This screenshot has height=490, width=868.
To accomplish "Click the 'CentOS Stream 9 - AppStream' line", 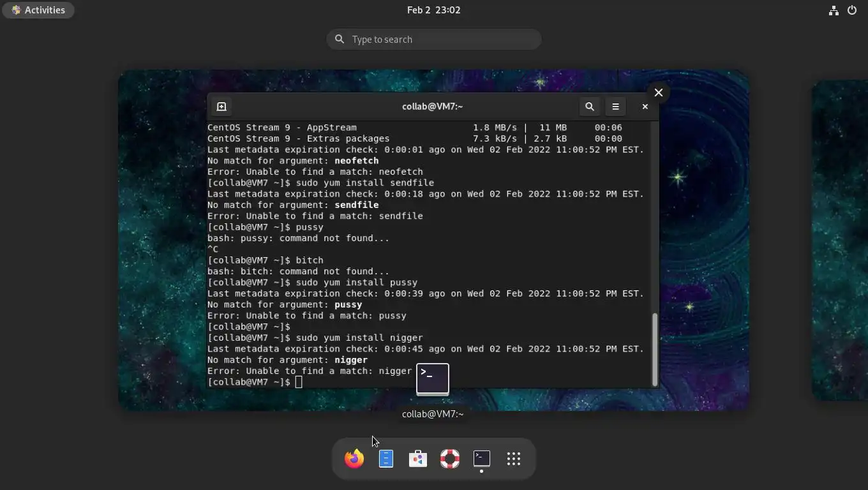I will click(415, 128).
